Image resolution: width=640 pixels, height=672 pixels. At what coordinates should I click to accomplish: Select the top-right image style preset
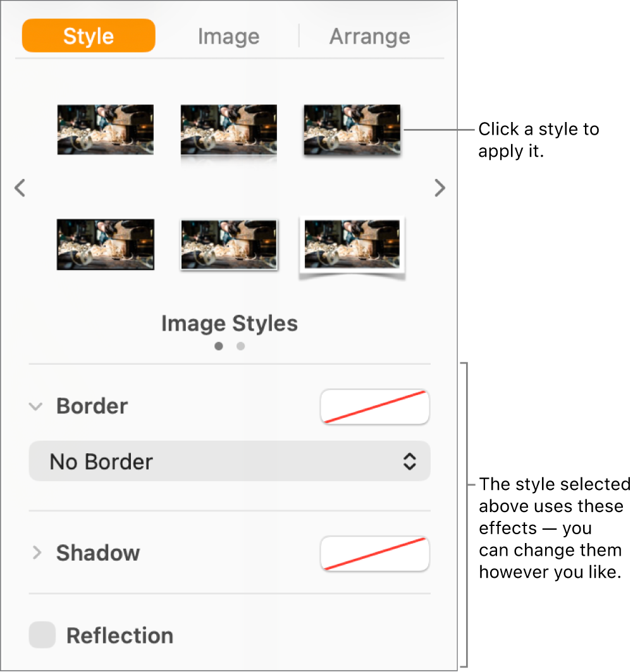352,130
